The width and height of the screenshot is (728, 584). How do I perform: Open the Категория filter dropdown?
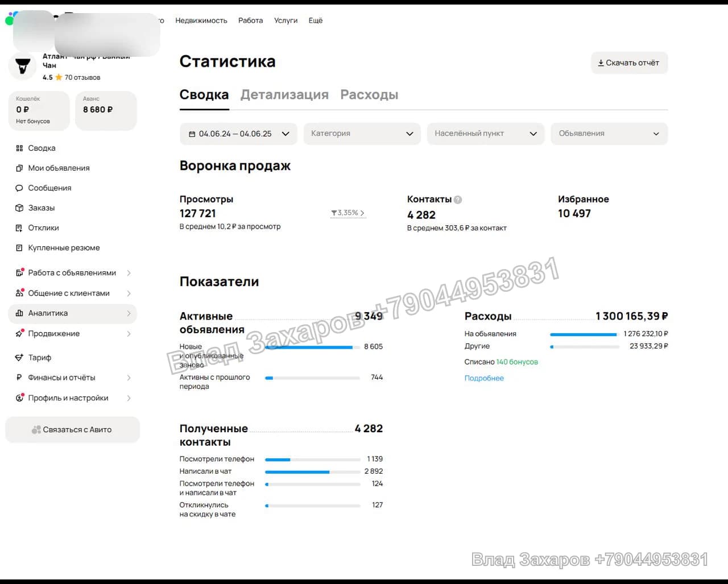362,134
